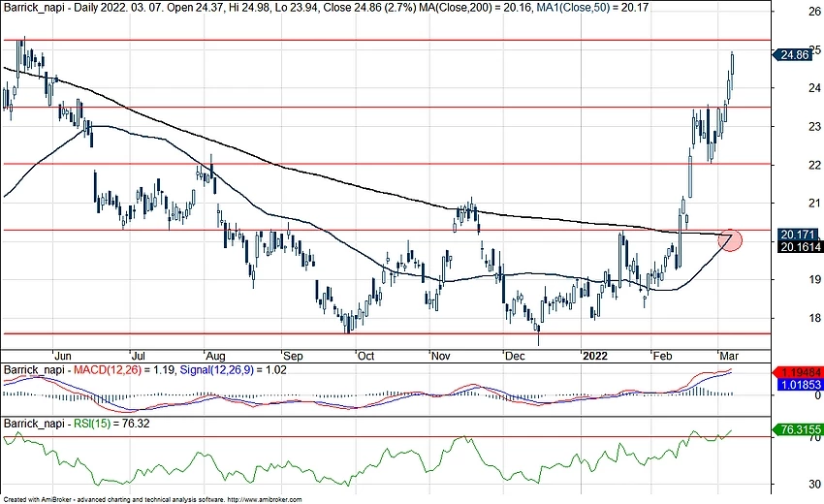Click the 30 level label in RSI pane

tap(814, 484)
